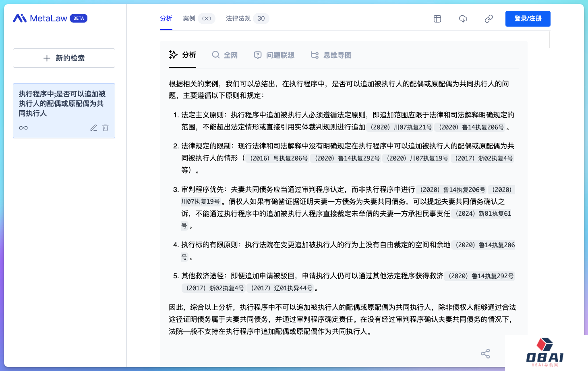Click the vertical scrollbar on the right
This screenshot has width=588, height=371.
[549, 40]
